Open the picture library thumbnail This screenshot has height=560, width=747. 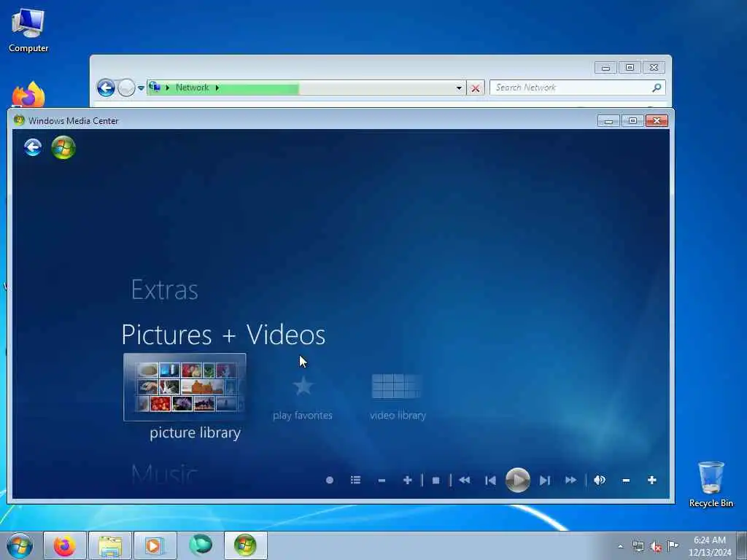pos(185,387)
